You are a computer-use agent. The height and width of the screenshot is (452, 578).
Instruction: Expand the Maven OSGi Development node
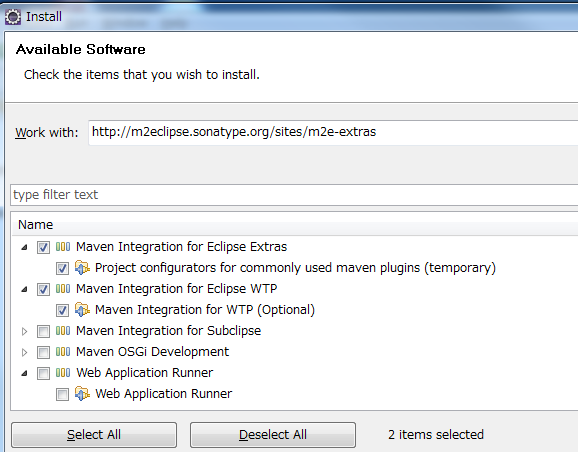click(24, 352)
